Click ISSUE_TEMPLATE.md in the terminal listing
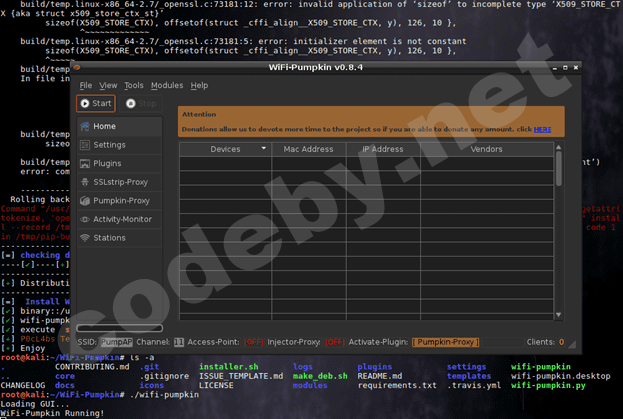This screenshot has height=419, width=623. pos(241,377)
